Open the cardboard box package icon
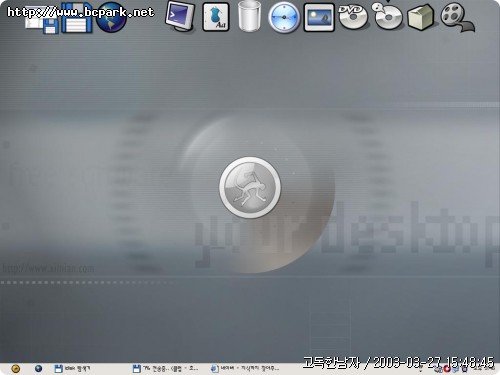 (x=421, y=17)
